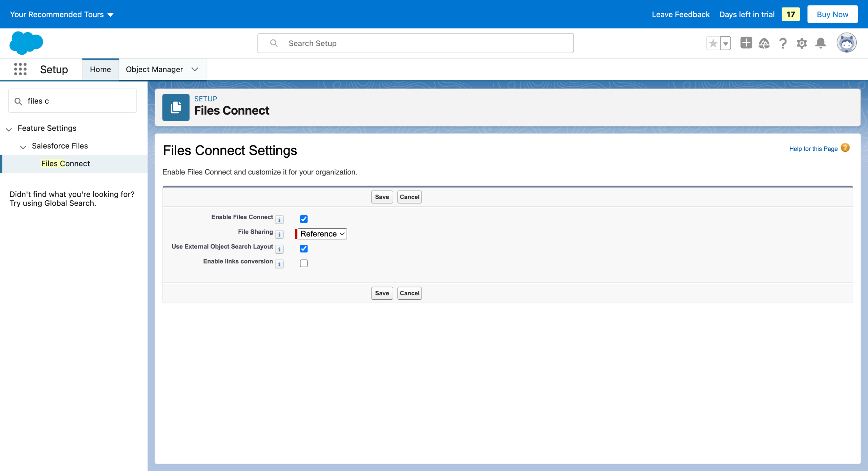Open the Object Manager tab chevron menu
The image size is (868, 471).
coord(195,69)
